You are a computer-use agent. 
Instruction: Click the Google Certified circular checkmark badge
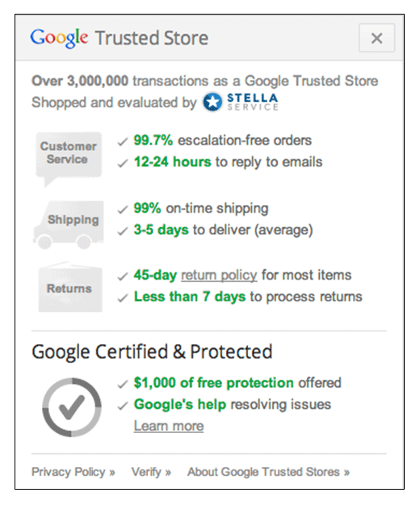point(72,407)
